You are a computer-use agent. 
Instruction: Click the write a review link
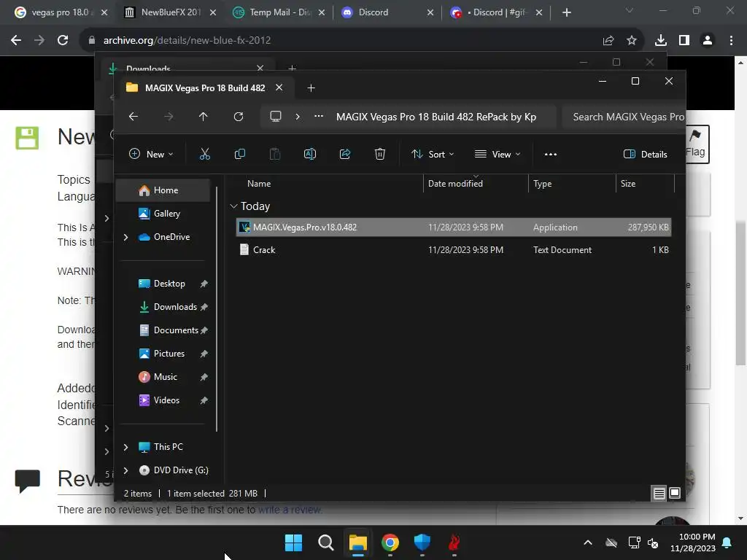point(290,510)
